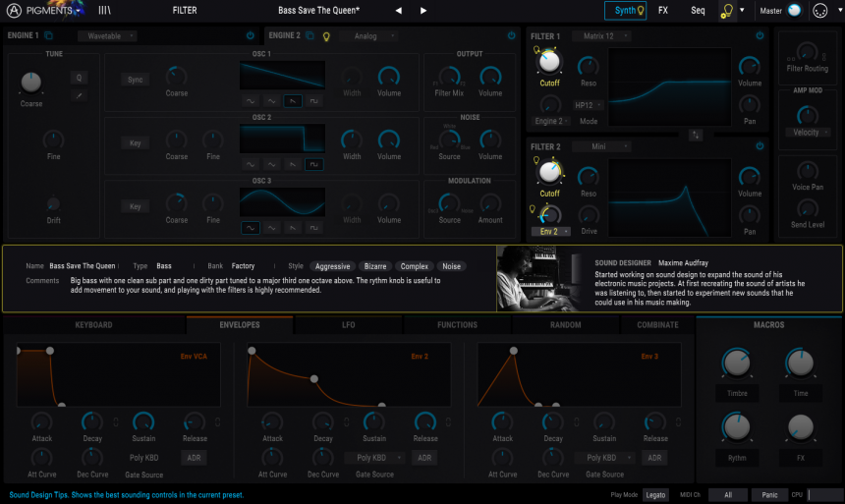Toggle Env VCA ADR mode

[194, 458]
